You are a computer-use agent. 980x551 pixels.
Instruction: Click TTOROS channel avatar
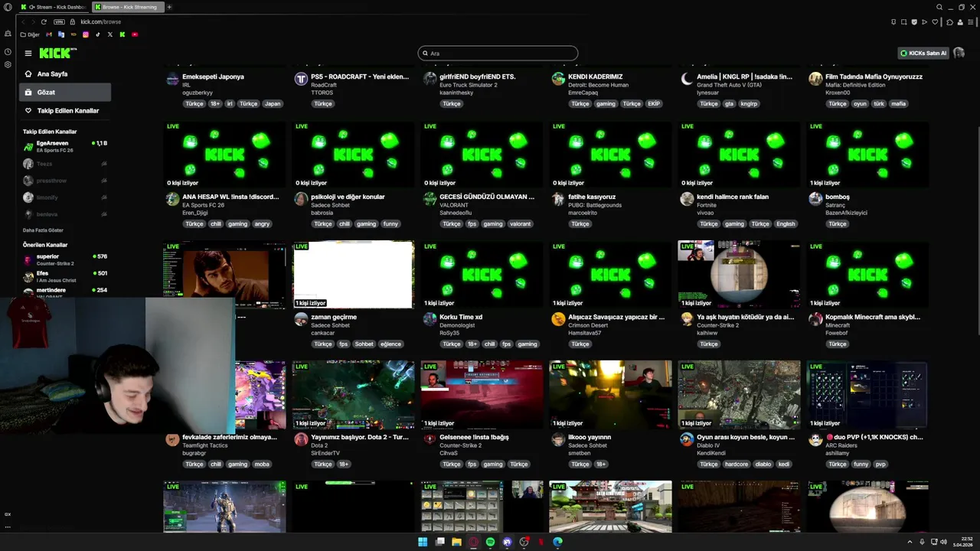[301, 80]
